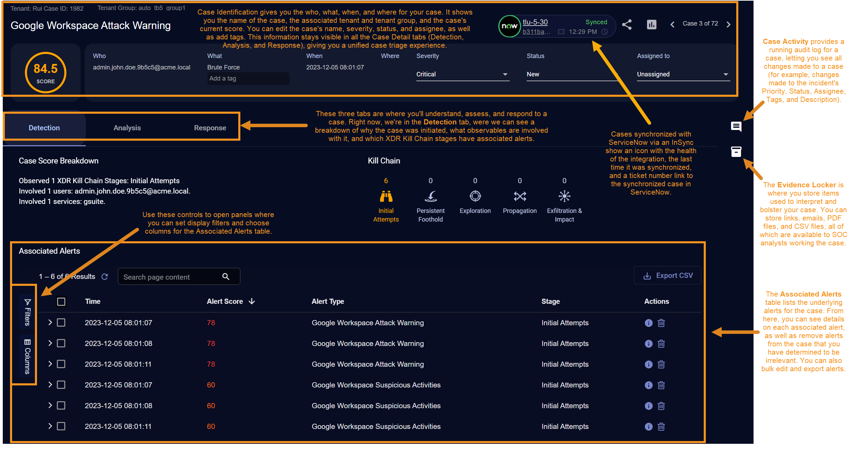Tick checkbox for 08:01:08 score 78 alert
This screenshot has height=459, width=868.
[x=61, y=344]
